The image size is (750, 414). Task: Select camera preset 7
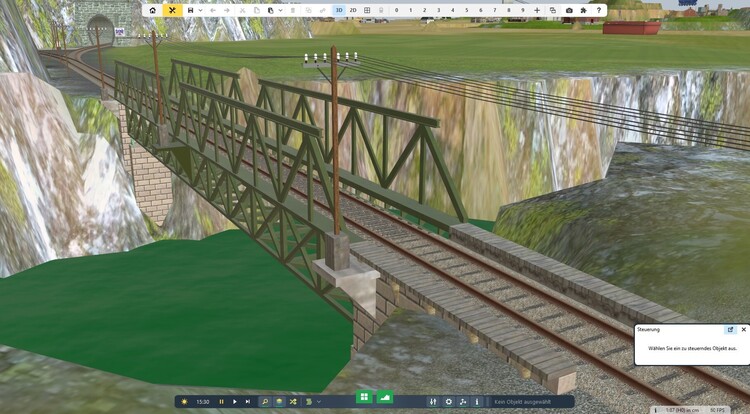pyautogui.click(x=495, y=10)
